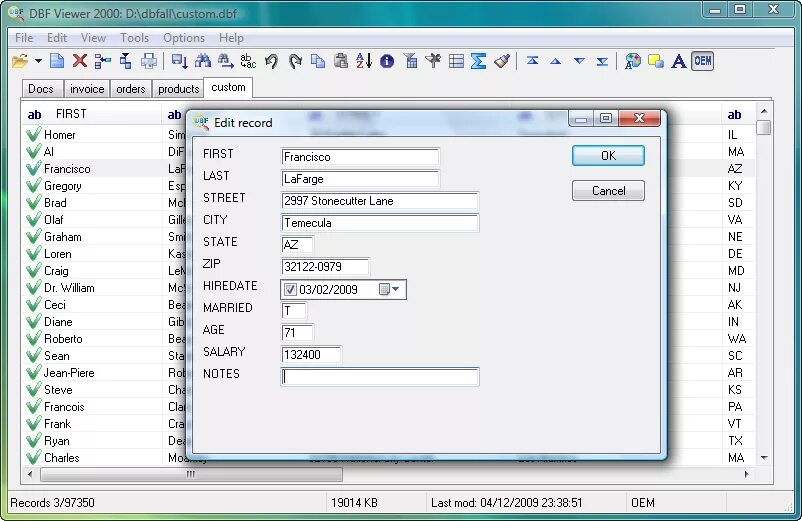Click the MARRIED field with T
Image resolution: width=802 pixels, height=521 pixels.
coord(294,310)
